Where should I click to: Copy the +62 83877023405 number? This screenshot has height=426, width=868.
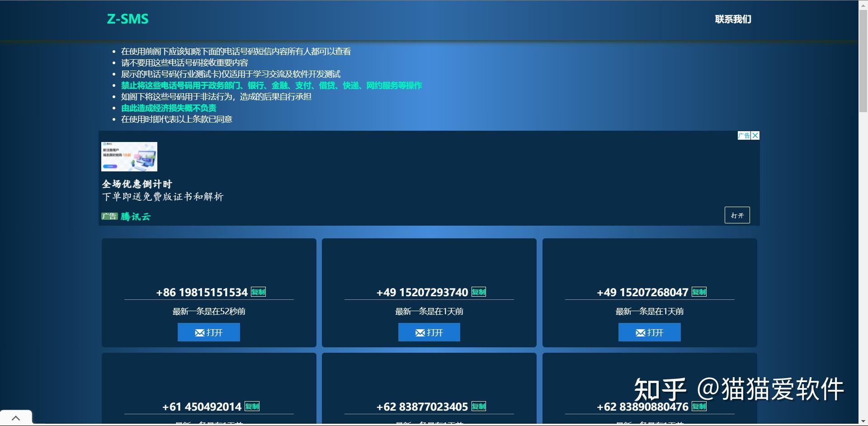tap(479, 407)
